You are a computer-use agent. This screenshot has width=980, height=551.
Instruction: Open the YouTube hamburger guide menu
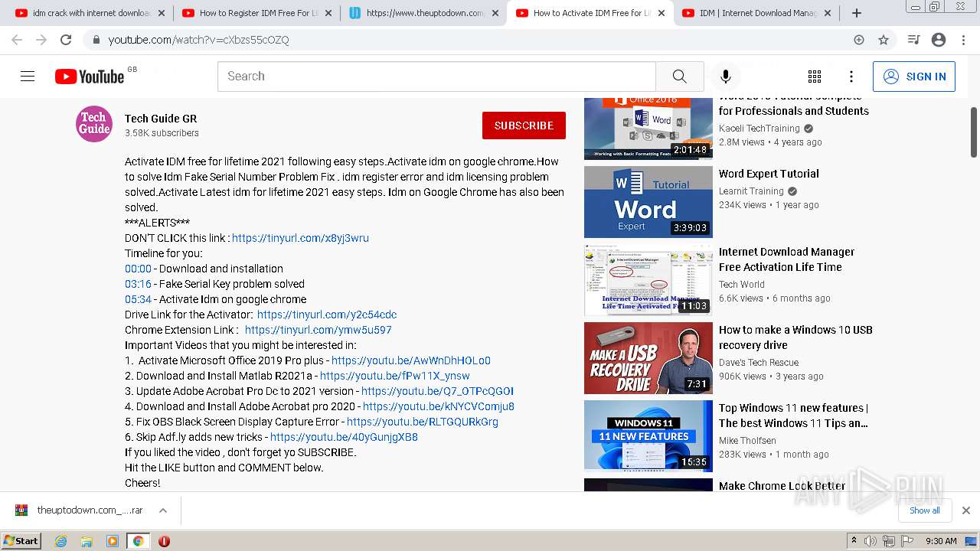28,77
